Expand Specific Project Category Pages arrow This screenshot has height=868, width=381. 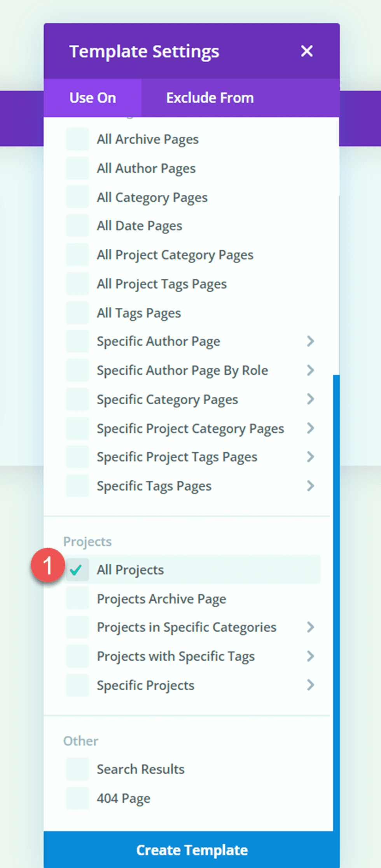pyautogui.click(x=310, y=428)
